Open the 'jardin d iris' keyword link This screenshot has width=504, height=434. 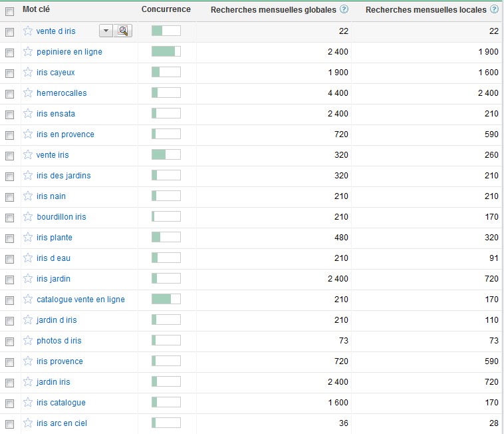coord(57,320)
